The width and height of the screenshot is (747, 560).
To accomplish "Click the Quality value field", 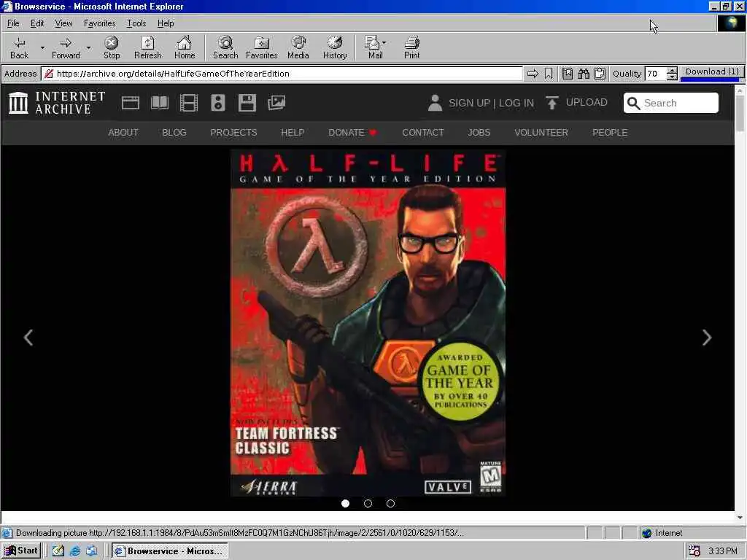I will coord(656,74).
